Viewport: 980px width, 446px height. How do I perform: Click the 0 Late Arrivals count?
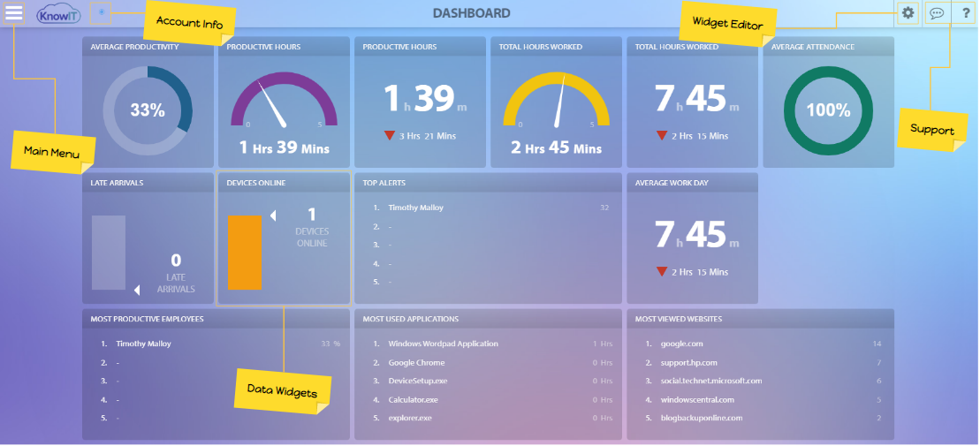tap(176, 261)
